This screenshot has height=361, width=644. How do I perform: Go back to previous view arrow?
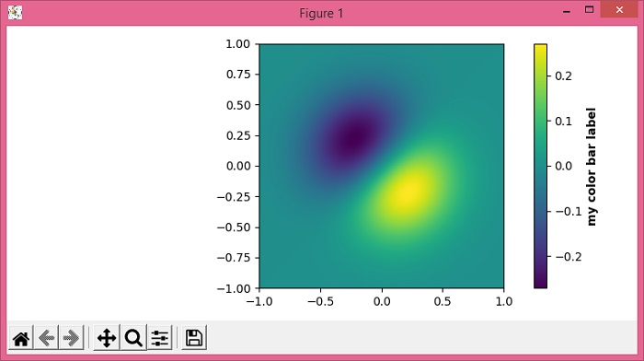tap(46, 338)
